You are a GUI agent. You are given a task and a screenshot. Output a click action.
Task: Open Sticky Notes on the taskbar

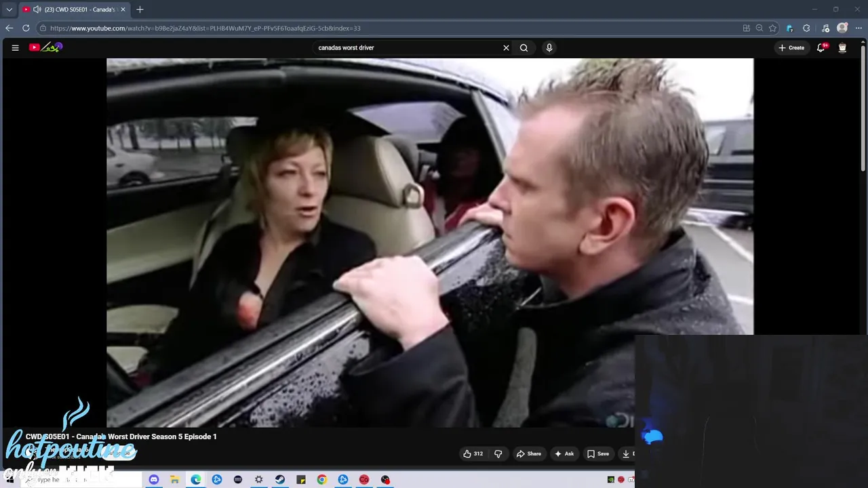coord(300,480)
